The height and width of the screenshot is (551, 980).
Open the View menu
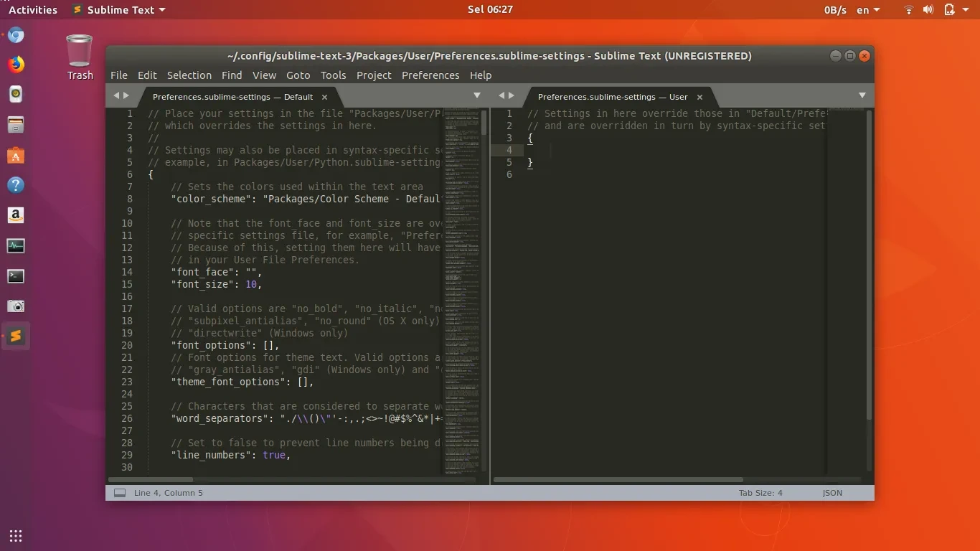click(264, 75)
